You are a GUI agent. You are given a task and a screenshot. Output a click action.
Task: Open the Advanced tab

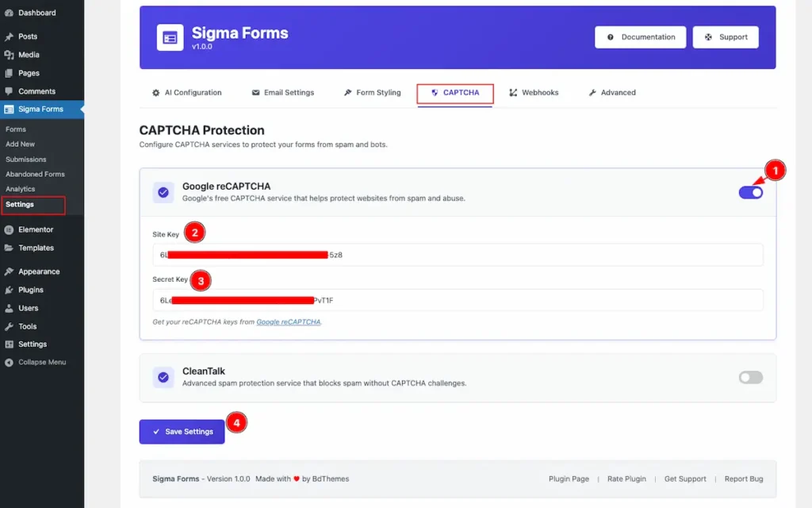(612, 93)
